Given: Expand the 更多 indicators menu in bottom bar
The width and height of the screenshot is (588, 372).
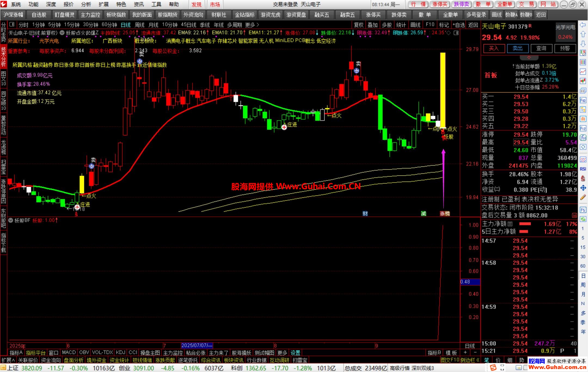Looking at the screenshot, I should pos(282,353).
